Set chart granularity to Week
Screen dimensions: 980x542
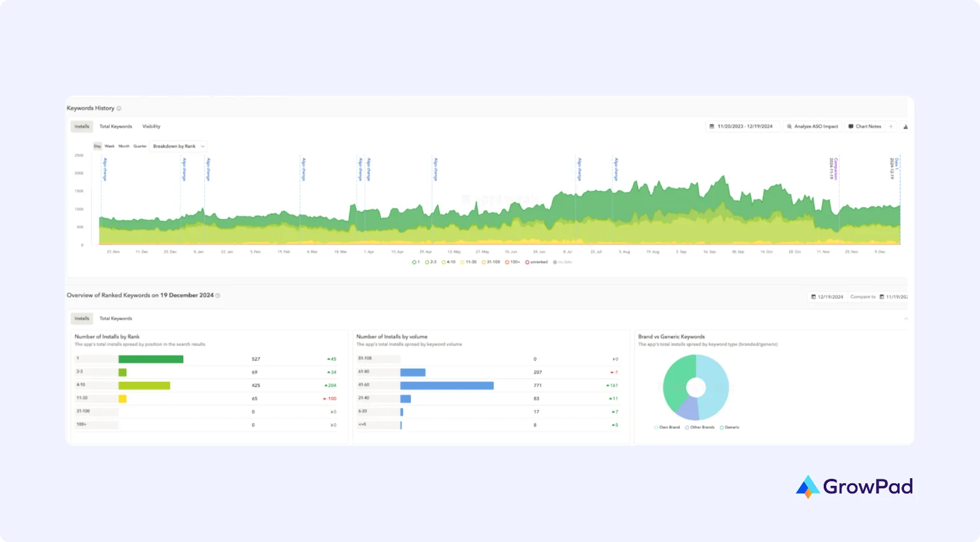point(110,146)
